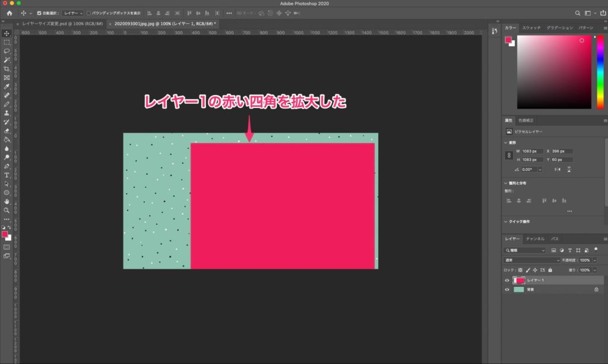Enable バウンディングボックスを表示 checkbox

[89, 12]
